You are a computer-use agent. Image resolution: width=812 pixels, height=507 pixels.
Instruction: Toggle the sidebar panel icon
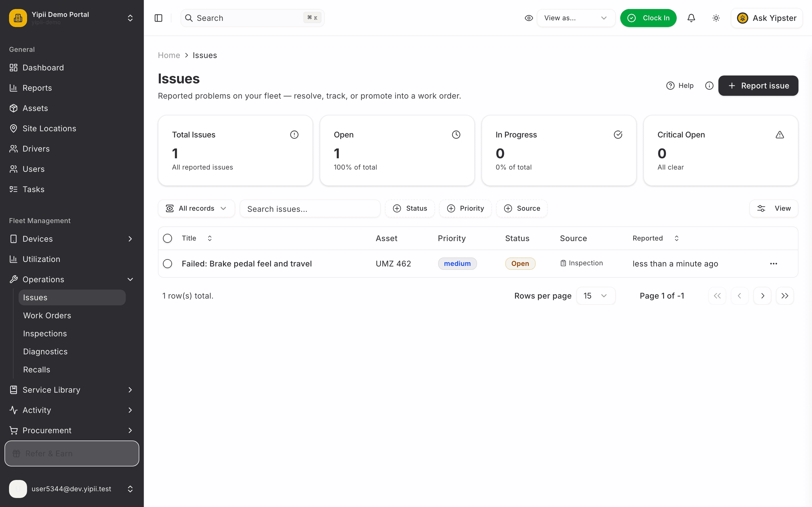[x=158, y=18]
